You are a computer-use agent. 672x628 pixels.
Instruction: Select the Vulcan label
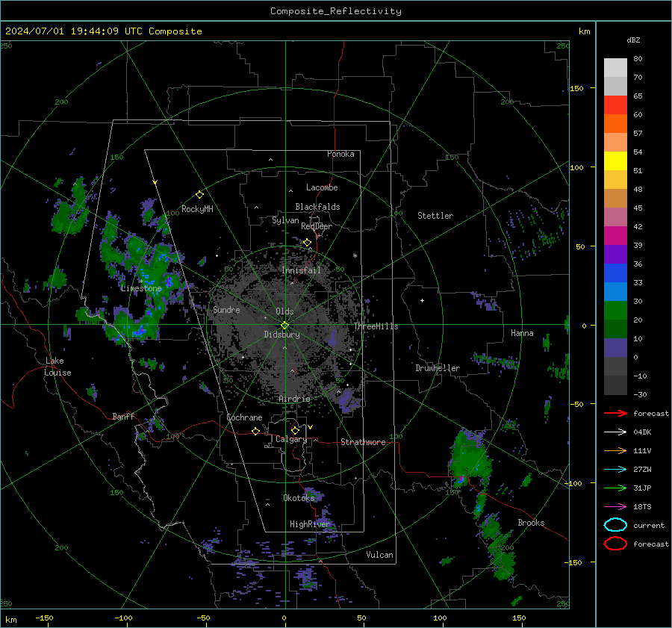click(380, 555)
